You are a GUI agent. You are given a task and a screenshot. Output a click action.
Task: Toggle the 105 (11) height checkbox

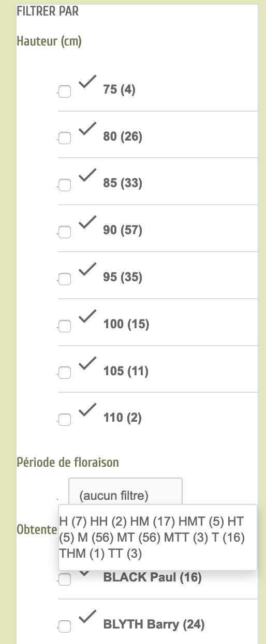tap(65, 373)
